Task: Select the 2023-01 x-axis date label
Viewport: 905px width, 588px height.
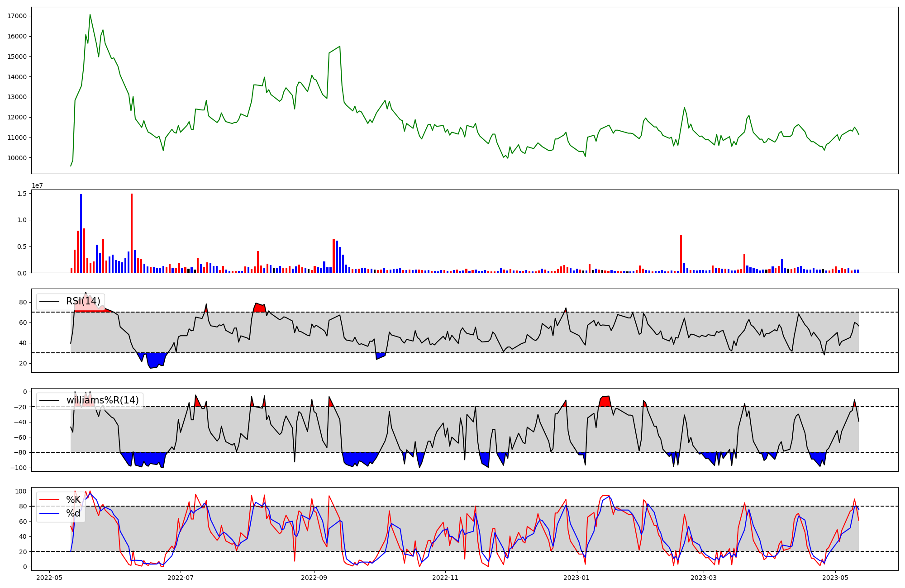Action: [x=576, y=578]
